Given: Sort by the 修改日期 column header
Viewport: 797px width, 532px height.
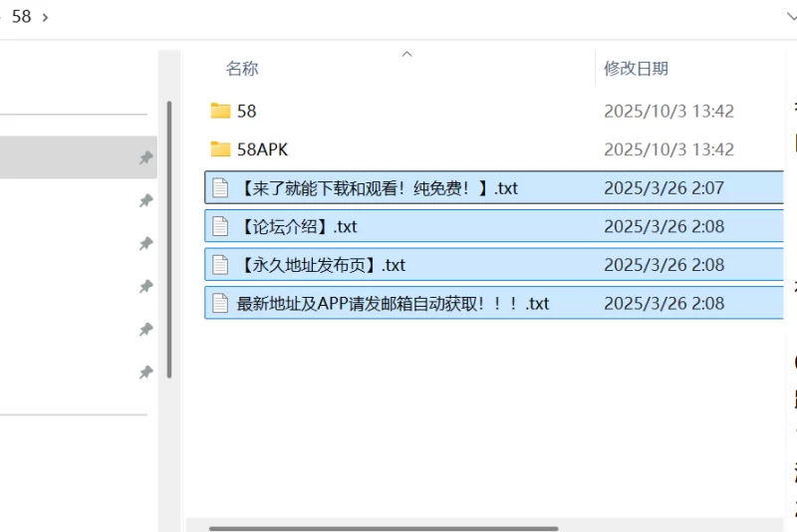Looking at the screenshot, I should [x=636, y=68].
